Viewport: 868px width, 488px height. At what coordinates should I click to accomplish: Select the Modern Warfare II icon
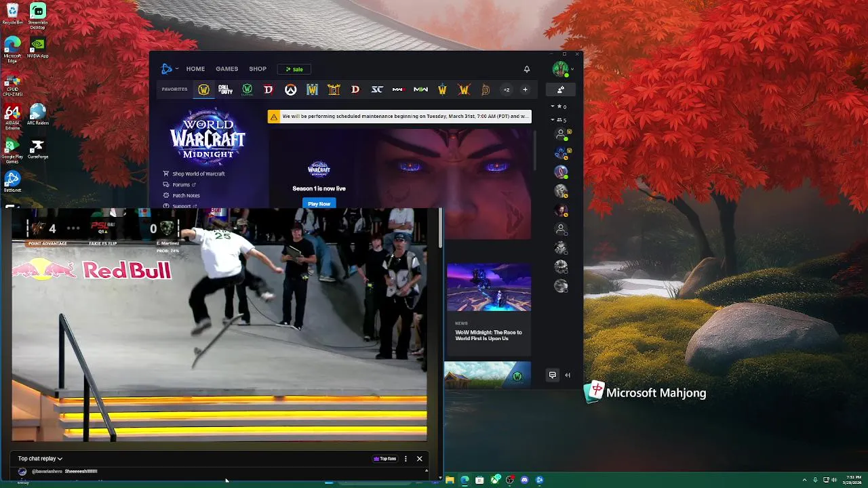tap(420, 89)
